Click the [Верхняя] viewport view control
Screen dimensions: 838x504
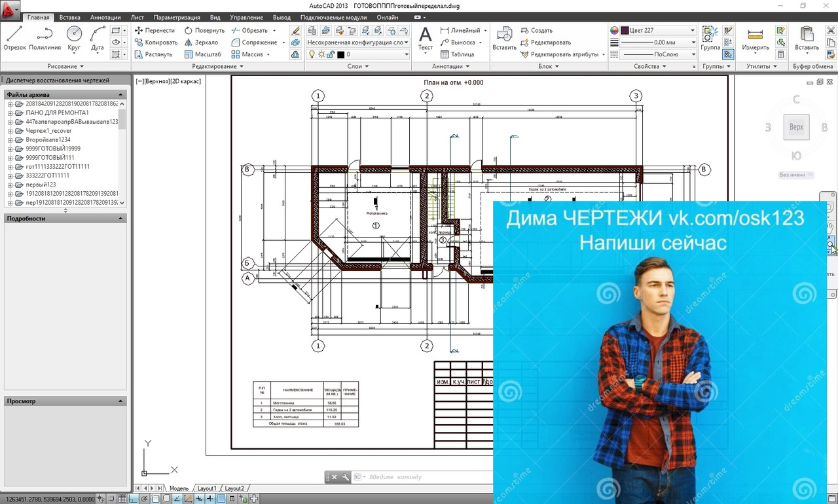pyautogui.click(x=156, y=81)
